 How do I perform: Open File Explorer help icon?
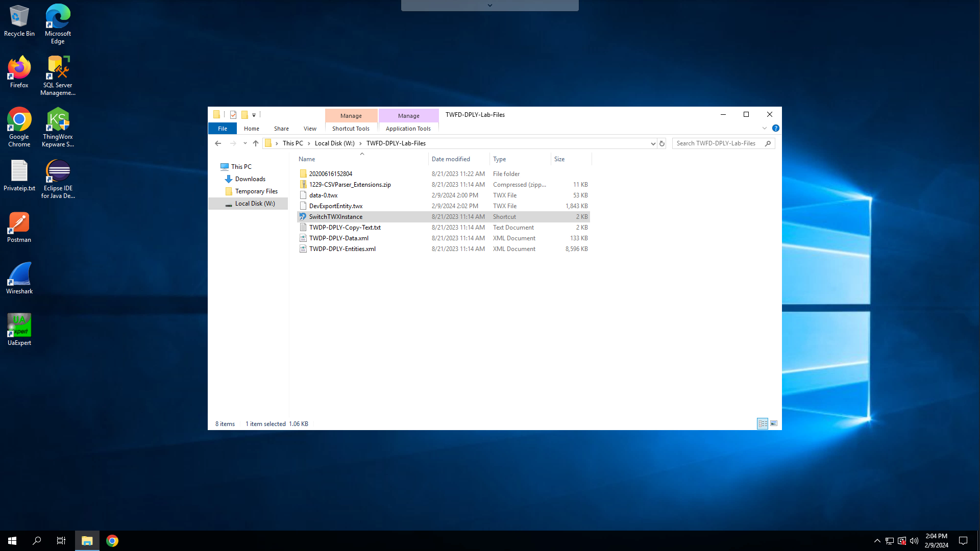(x=776, y=128)
